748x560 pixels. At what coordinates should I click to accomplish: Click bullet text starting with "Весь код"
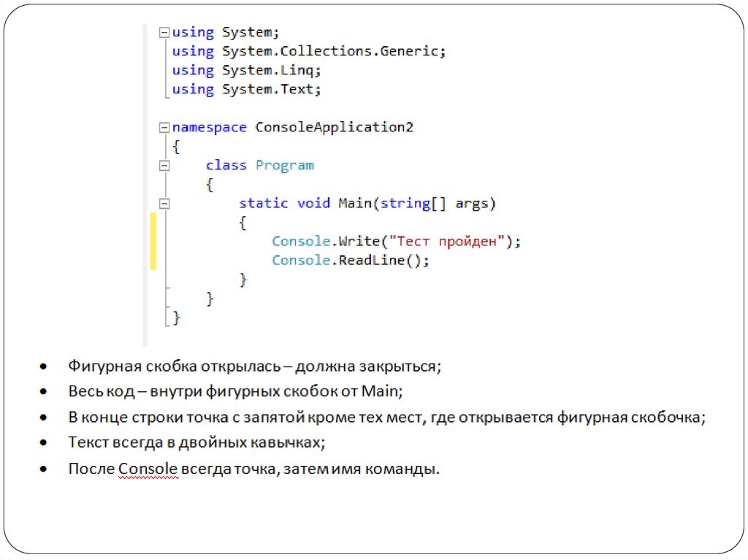pos(235,391)
